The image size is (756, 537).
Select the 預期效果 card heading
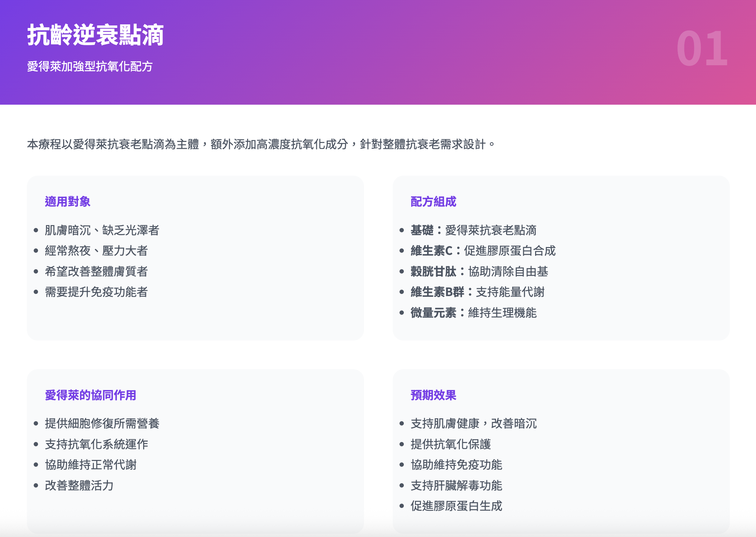[x=433, y=395]
